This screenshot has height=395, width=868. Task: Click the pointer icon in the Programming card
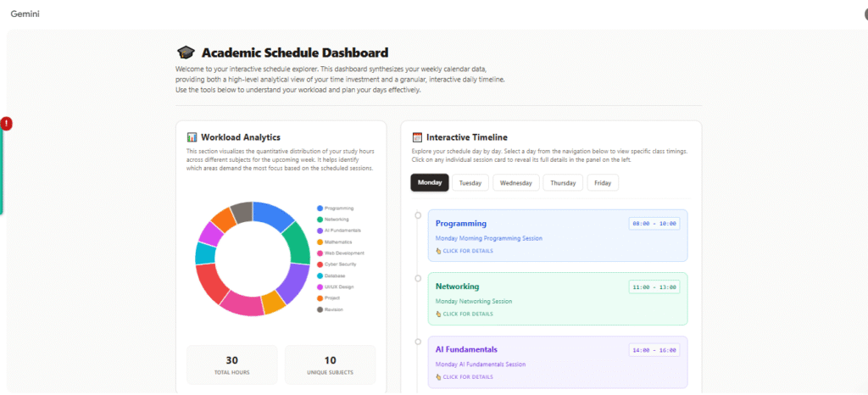[x=438, y=251]
